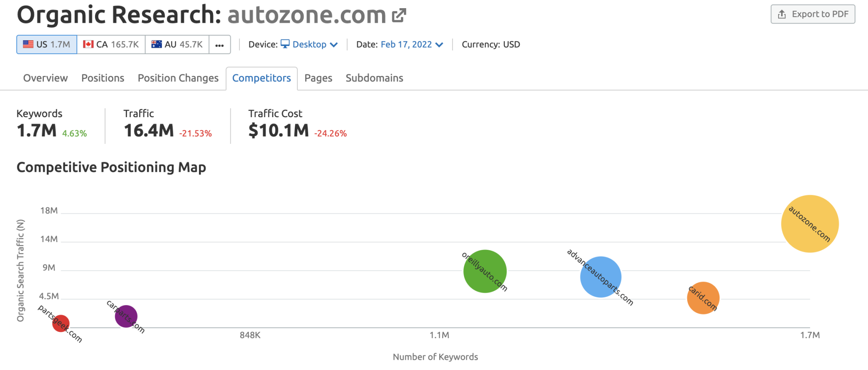Click the Number of Keywords axis label
This screenshot has height=370, width=868.
[x=435, y=357]
